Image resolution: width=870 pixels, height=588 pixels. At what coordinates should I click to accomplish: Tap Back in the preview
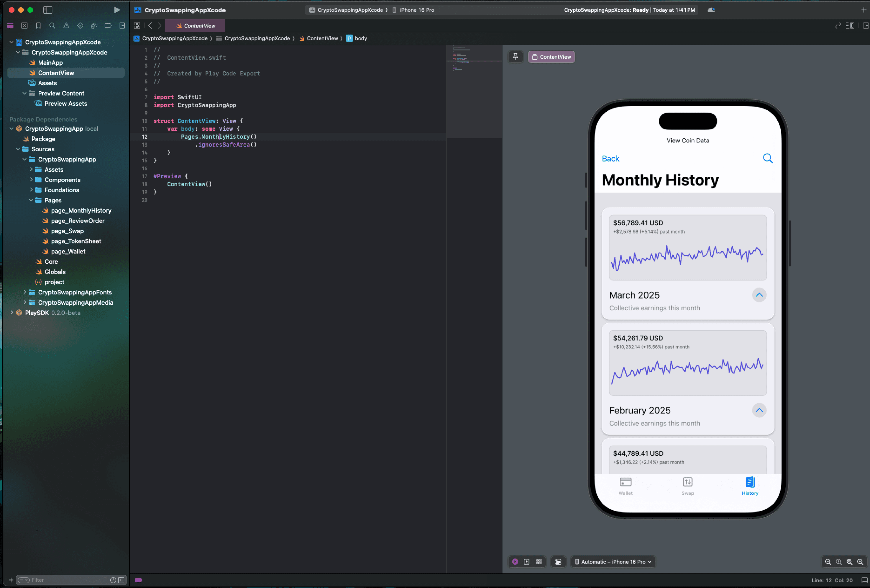click(x=611, y=158)
